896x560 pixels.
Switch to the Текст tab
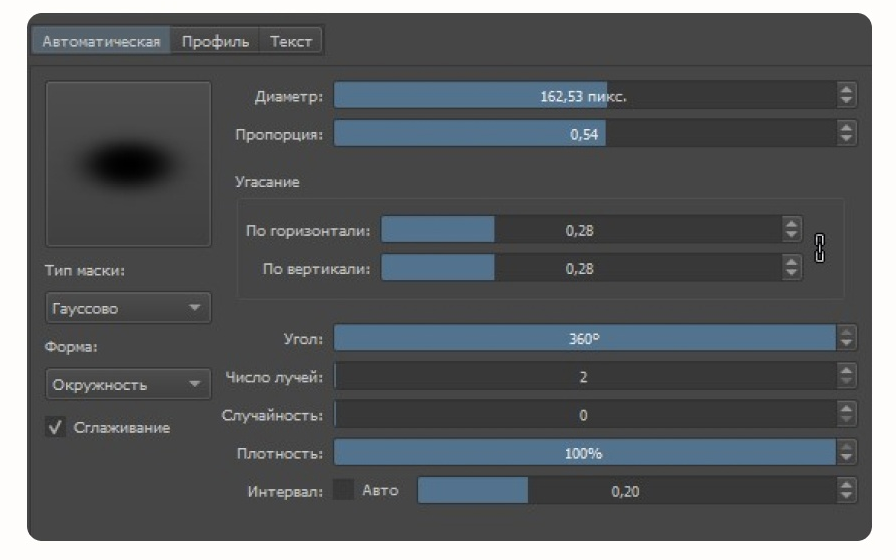291,41
